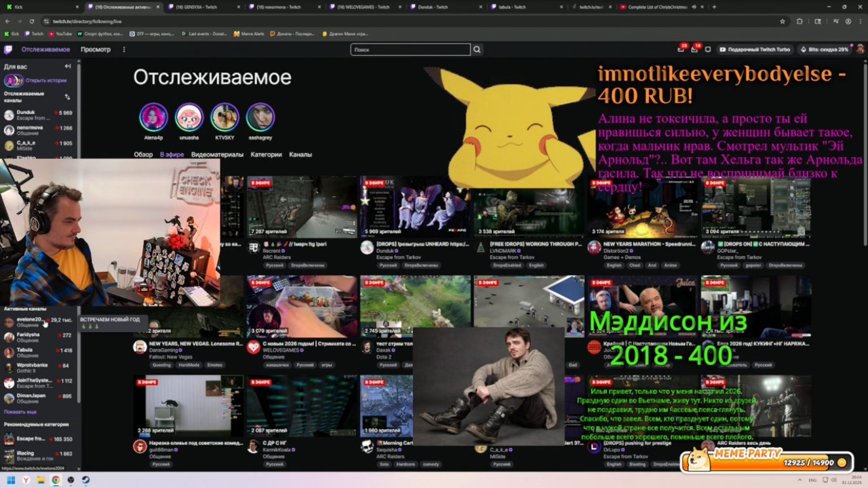The height and width of the screenshot is (488, 868).
Task: Open the guit88man stream thumbnail with cat
Action: (188, 405)
